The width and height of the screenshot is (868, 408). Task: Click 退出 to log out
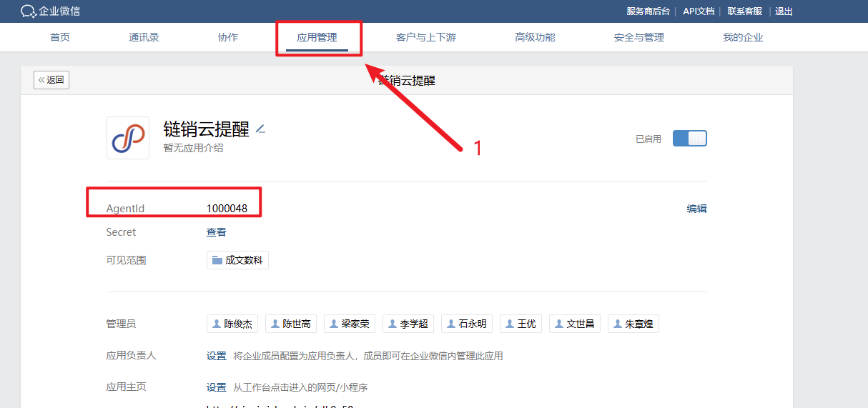tap(784, 11)
